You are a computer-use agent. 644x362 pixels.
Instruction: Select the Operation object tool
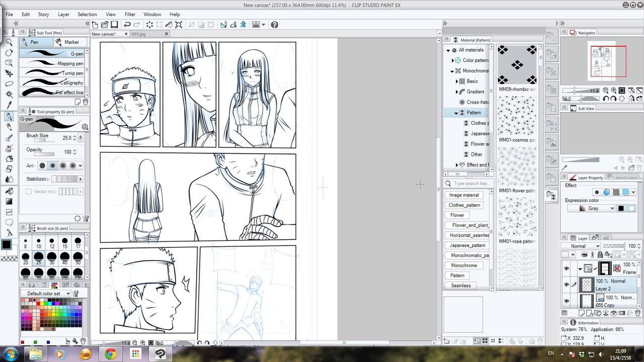click(x=9, y=63)
